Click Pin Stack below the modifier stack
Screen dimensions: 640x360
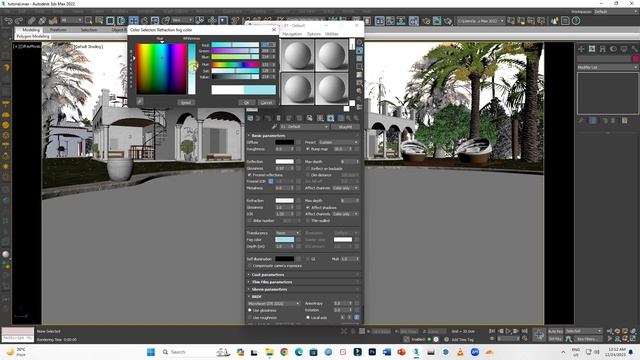tap(582, 121)
